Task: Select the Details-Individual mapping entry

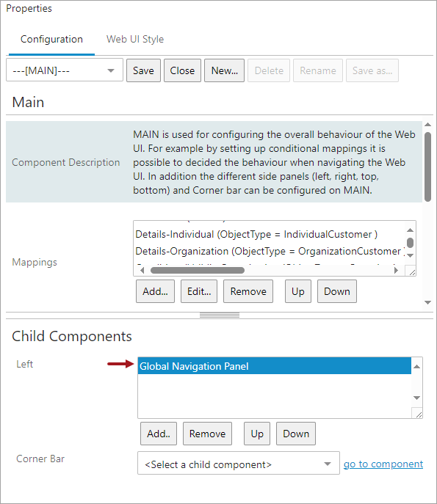Action: point(256,234)
